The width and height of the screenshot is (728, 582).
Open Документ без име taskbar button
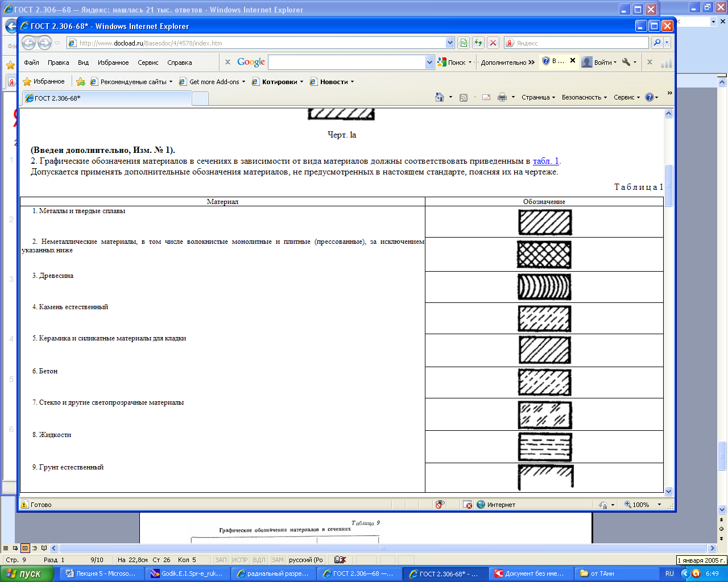(530, 573)
